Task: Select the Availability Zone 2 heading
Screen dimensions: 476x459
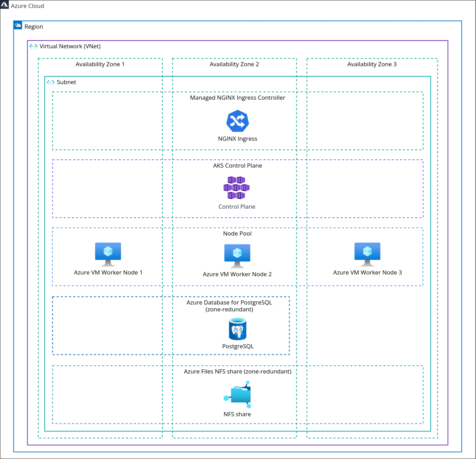Action: pos(234,64)
